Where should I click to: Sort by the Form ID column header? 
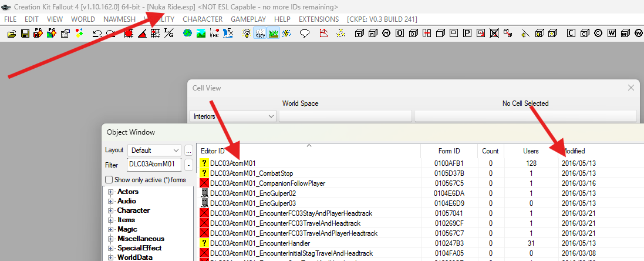[449, 151]
